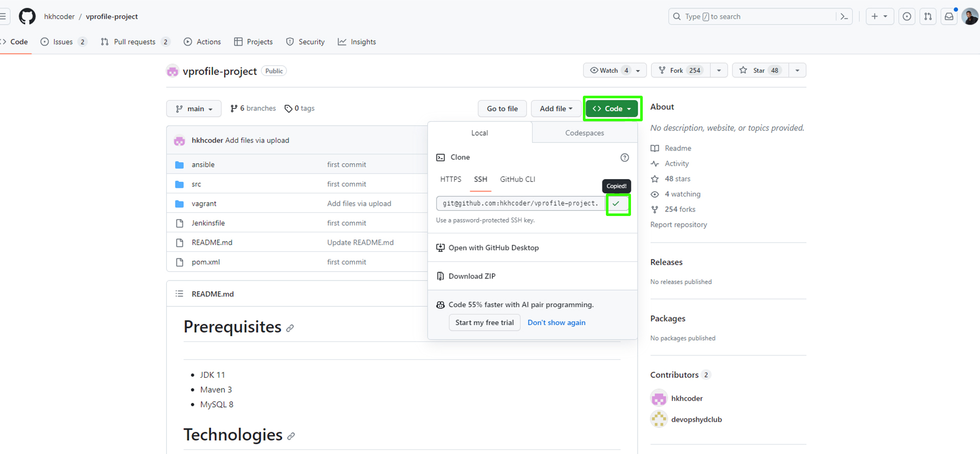The width and height of the screenshot is (980, 454).
Task: Open the notifications inbox icon
Action: pyautogui.click(x=949, y=16)
